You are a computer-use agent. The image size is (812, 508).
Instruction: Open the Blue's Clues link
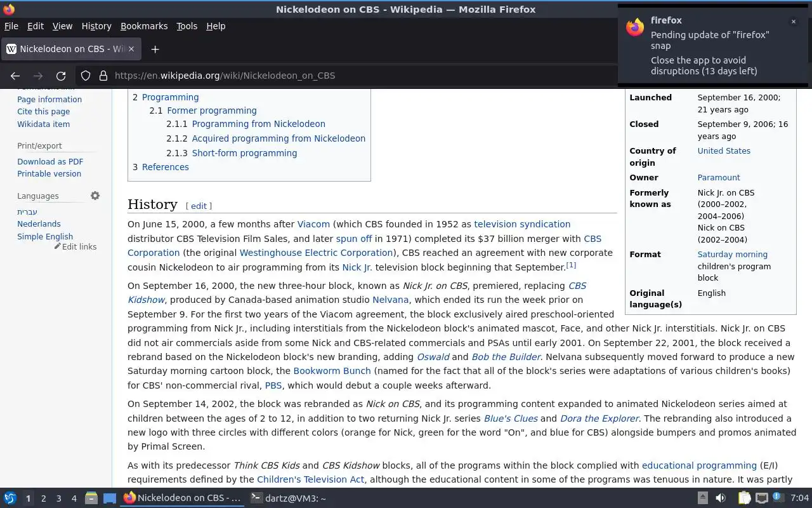pyautogui.click(x=511, y=418)
